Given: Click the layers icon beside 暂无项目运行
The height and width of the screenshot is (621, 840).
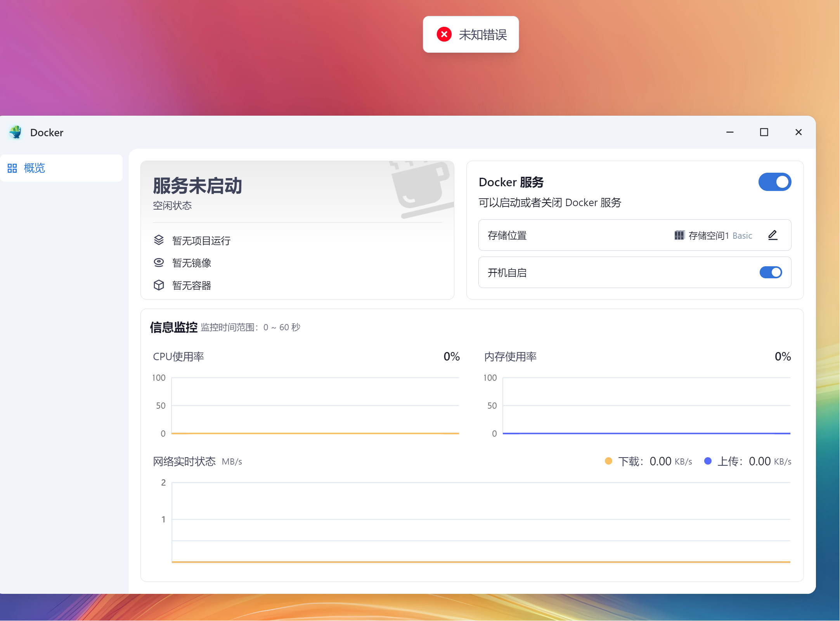Looking at the screenshot, I should point(159,240).
